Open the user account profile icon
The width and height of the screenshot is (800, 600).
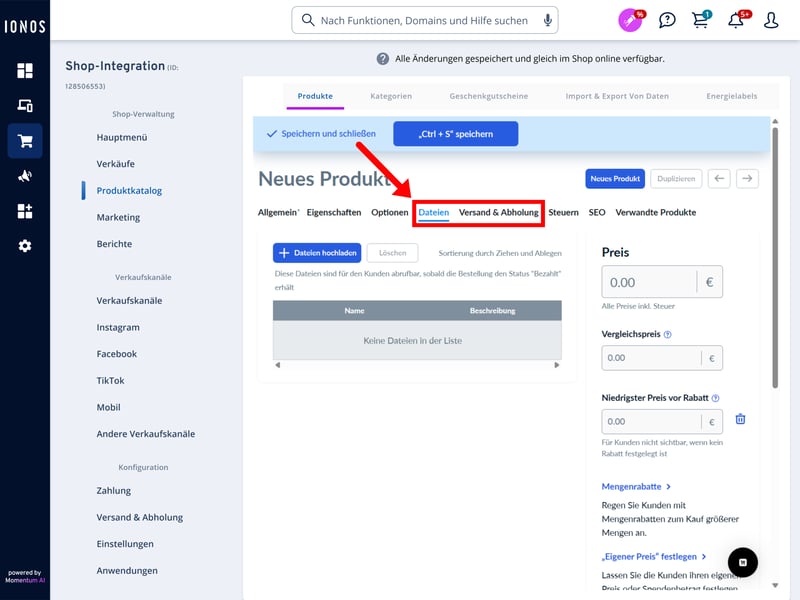771,20
